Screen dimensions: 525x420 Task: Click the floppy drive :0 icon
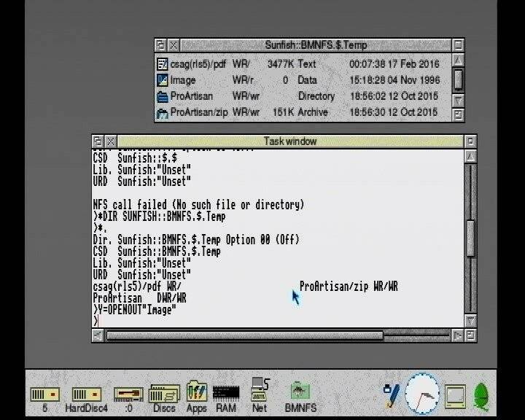[x=128, y=394]
